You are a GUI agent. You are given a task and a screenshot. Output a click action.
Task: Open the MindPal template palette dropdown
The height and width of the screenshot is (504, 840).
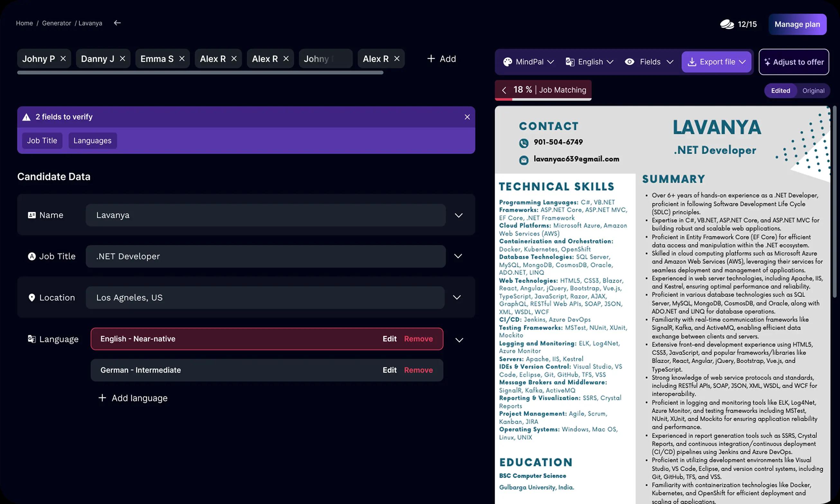[528, 62]
